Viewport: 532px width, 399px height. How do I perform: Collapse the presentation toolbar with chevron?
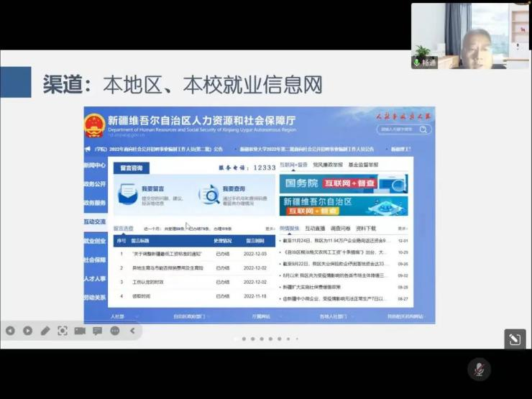click(x=132, y=331)
